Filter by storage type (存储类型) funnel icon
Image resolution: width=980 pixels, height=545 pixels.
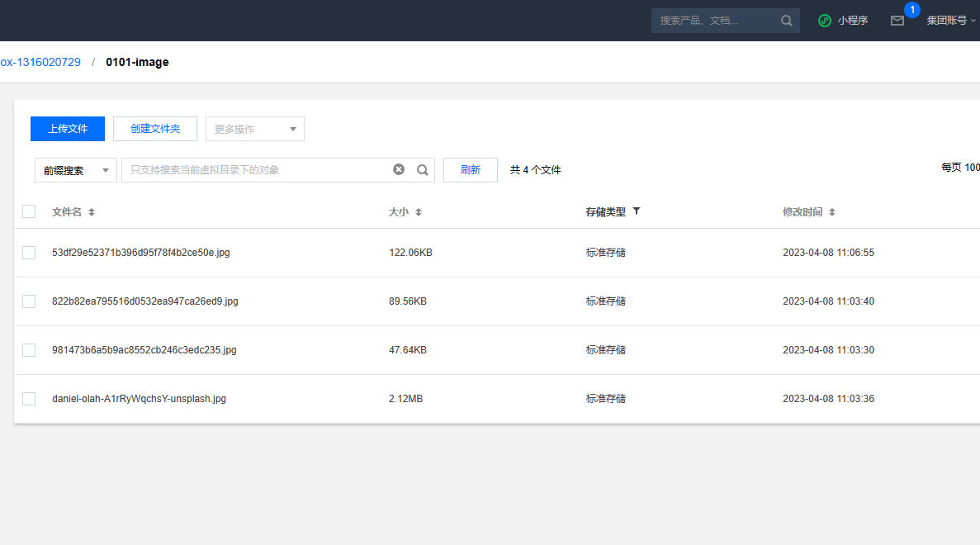[637, 211]
